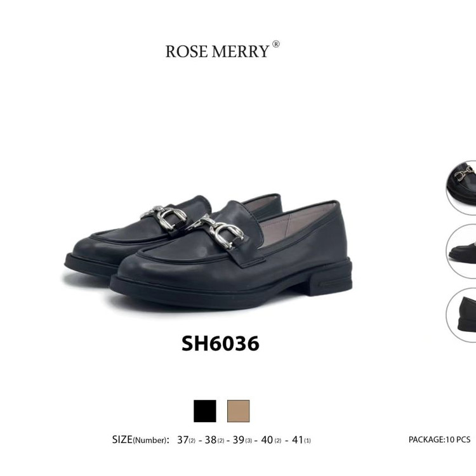476x476 pixels.
Task: Click the rear shoe's silver buckle
Action: [164, 216]
